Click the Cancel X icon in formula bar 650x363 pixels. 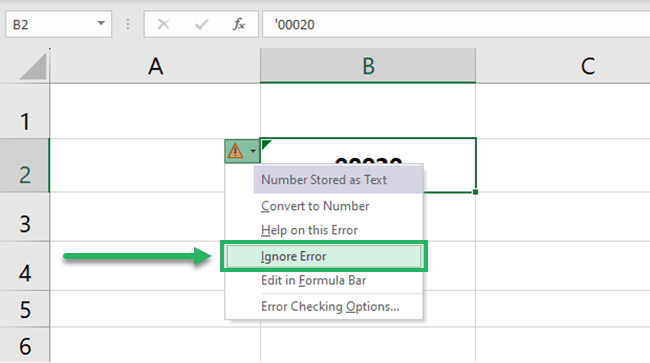pos(163,24)
